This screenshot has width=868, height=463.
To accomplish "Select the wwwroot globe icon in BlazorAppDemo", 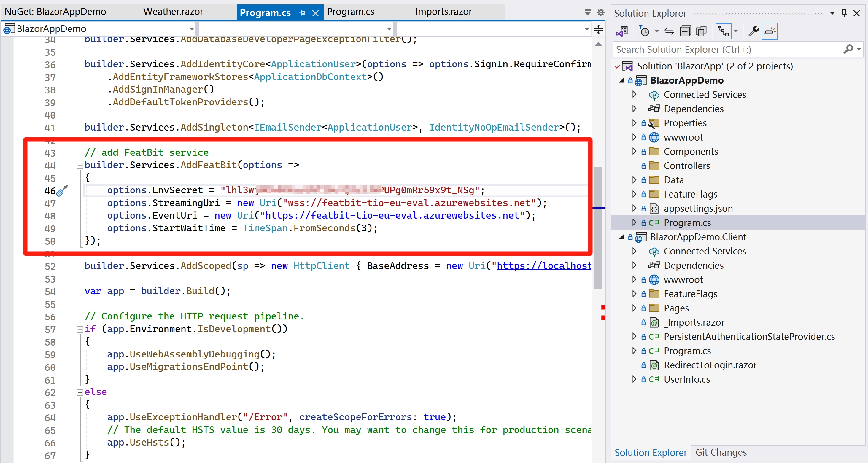I will [654, 138].
